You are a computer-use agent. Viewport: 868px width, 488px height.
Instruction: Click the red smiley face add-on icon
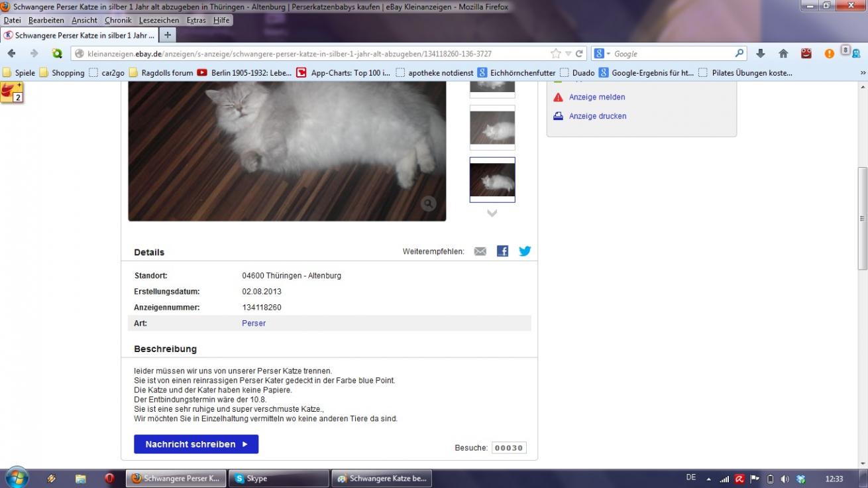pyautogui.click(x=806, y=54)
